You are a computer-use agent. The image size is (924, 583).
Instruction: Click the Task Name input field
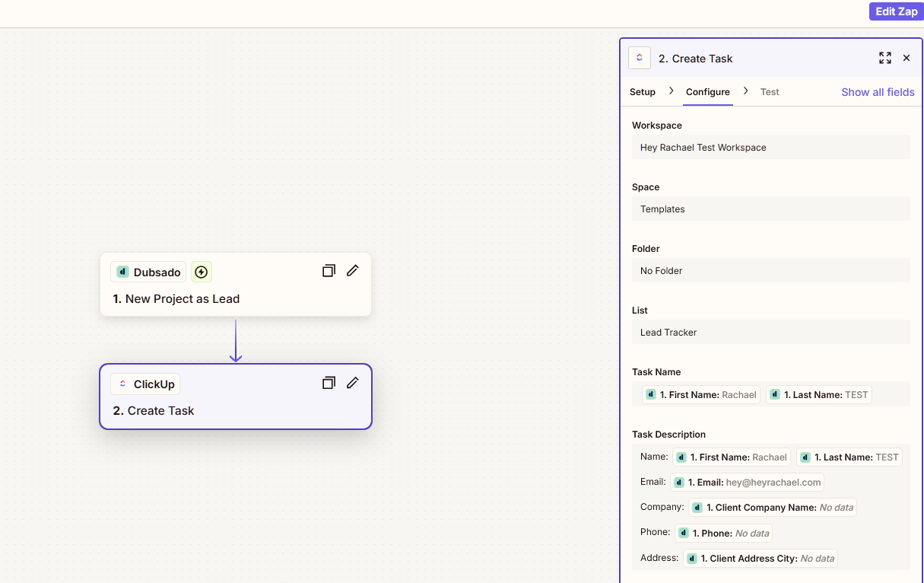click(771, 394)
